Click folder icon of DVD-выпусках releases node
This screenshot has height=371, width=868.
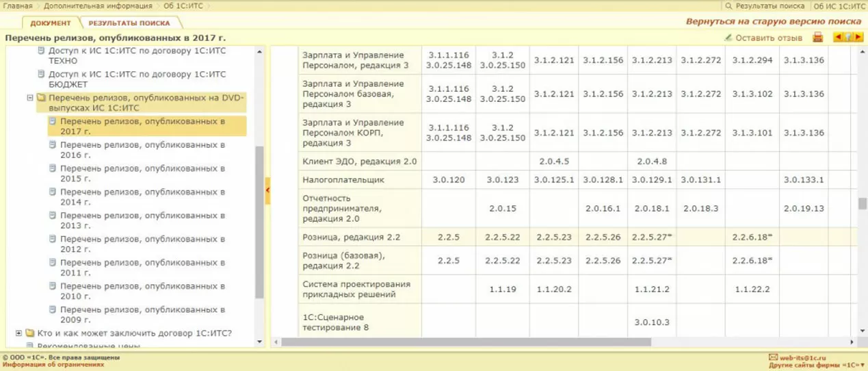pos(41,98)
